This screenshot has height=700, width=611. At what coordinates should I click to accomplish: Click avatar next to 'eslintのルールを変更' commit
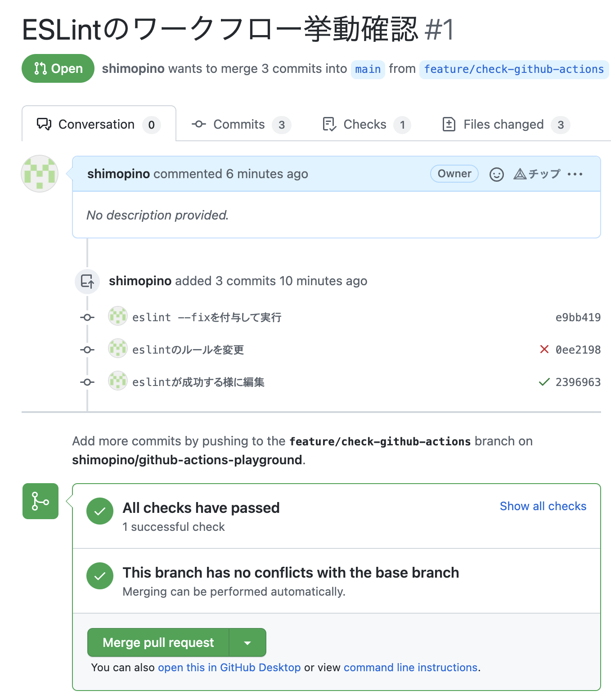(118, 348)
